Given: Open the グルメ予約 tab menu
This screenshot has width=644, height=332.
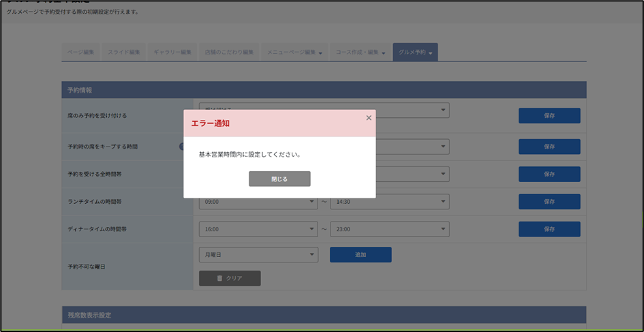Looking at the screenshot, I should tap(415, 52).
